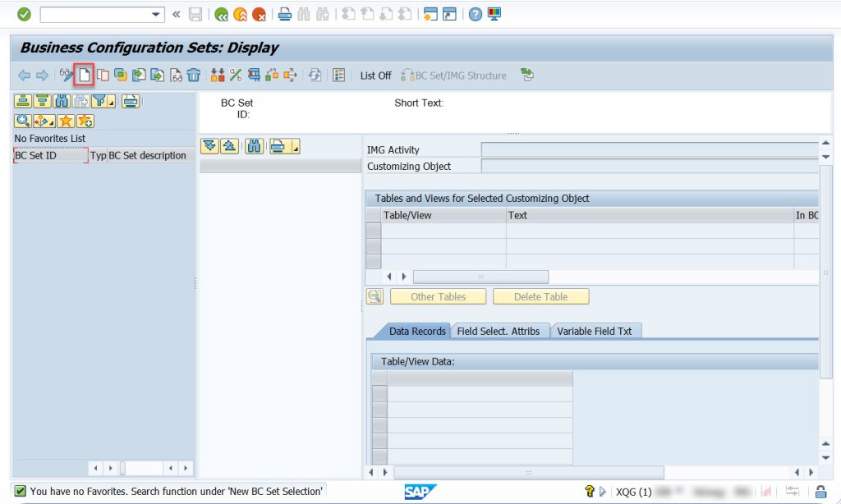Toggle the filter in favorites panel

(102, 101)
